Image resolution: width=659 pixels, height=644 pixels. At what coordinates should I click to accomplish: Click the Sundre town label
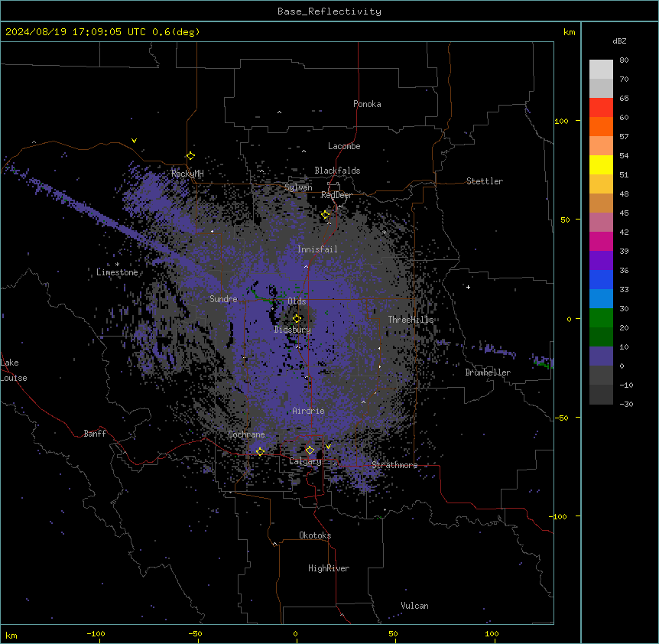223,299
